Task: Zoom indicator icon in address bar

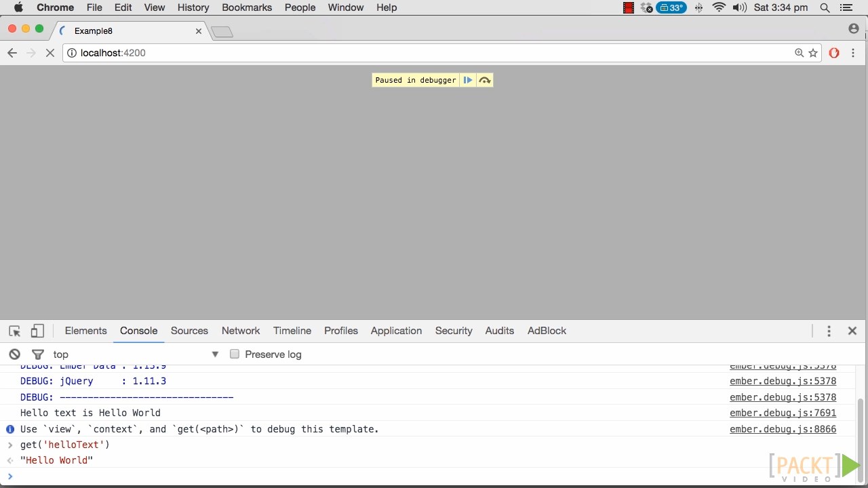Action: [799, 53]
